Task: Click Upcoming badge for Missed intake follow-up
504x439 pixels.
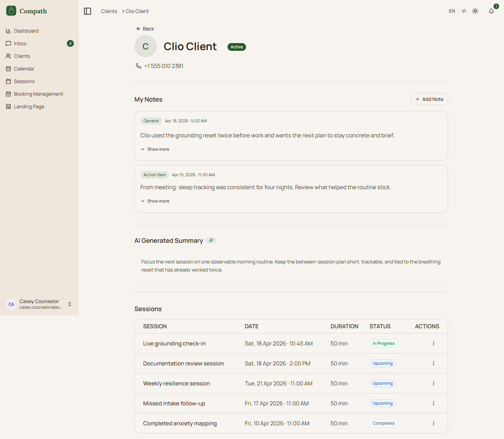Action: [383, 403]
